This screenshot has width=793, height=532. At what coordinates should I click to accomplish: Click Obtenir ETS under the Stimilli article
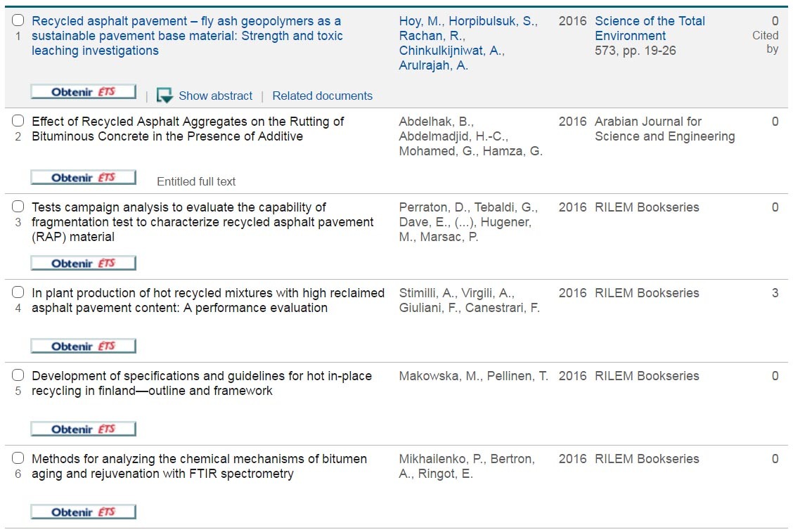pos(83,346)
